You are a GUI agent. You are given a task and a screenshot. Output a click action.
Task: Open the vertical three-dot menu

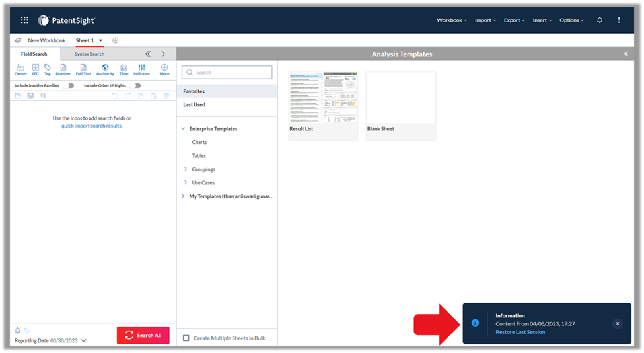(618, 20)
